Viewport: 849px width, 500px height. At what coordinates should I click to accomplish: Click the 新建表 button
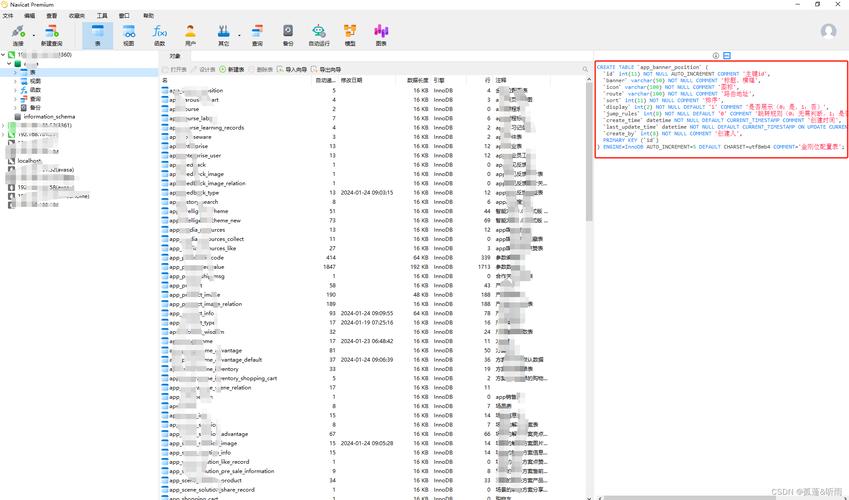tap(232, 69)
